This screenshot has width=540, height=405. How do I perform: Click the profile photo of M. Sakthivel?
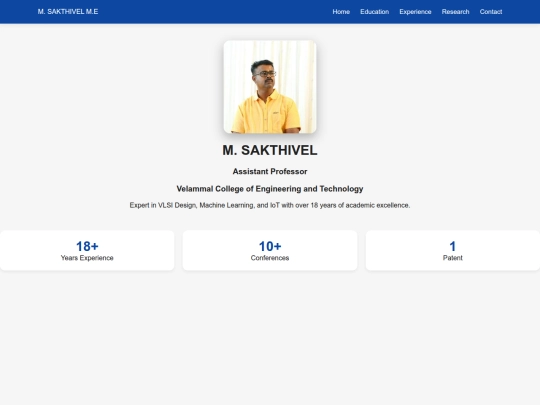(x=270, y=87)
